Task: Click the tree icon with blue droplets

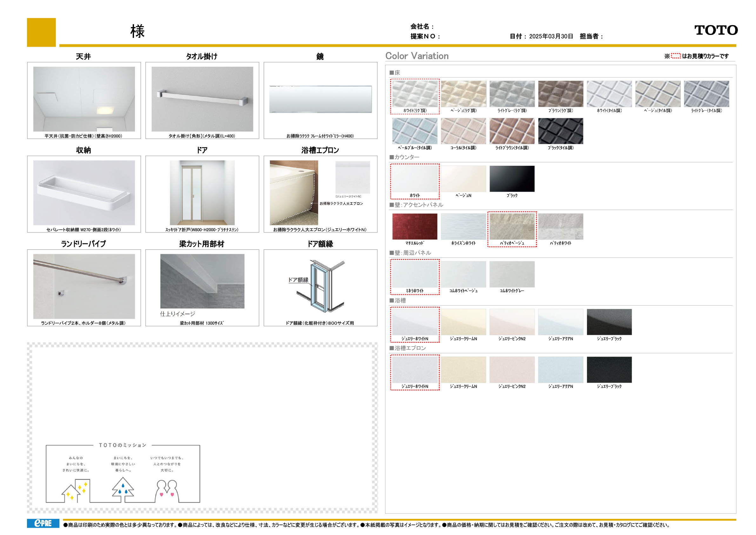Action: tap(123, 489)
